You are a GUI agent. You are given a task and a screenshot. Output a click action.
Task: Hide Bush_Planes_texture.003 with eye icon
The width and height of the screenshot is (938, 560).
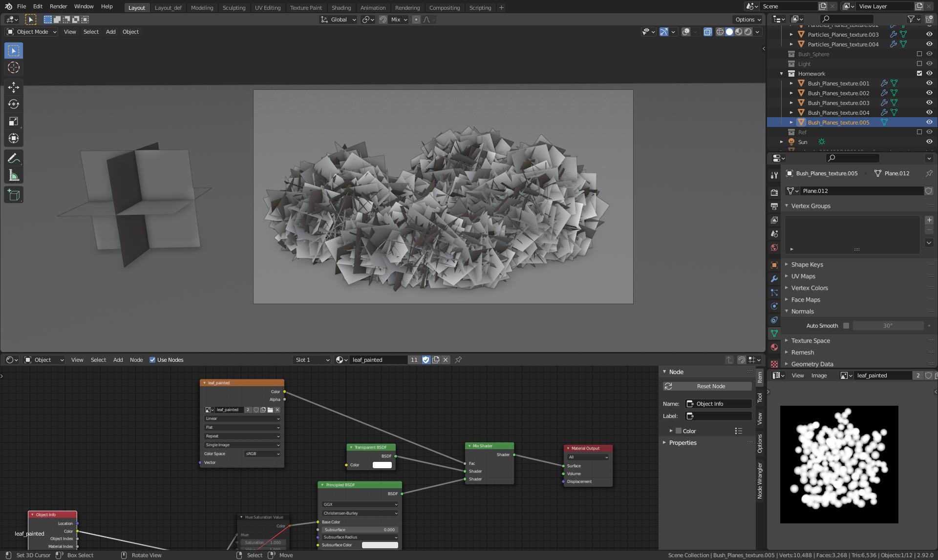click(929, 103)
